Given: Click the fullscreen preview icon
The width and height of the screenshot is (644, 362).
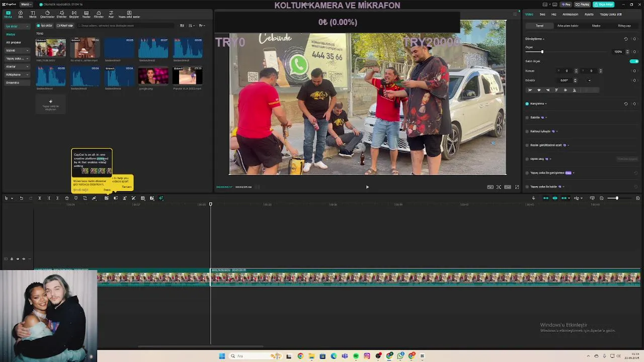Looking at the screenshot, I should click(517, 187).
